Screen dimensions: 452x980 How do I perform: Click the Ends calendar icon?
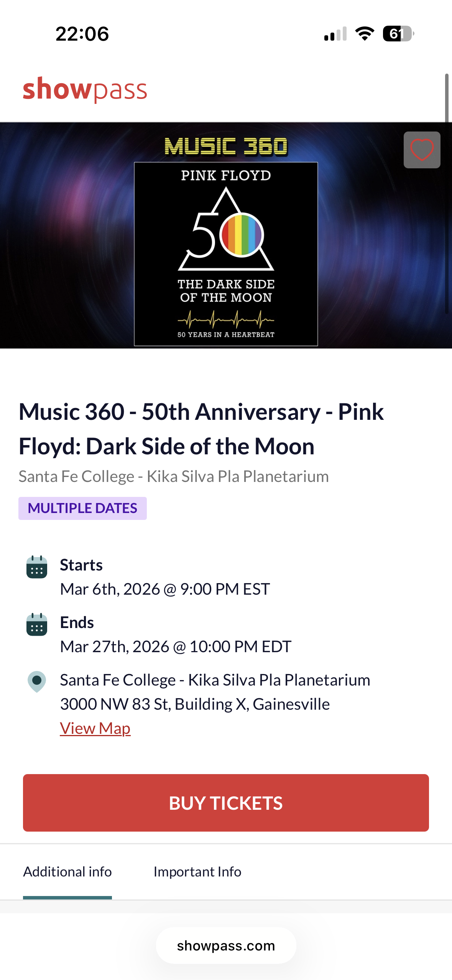37,624
